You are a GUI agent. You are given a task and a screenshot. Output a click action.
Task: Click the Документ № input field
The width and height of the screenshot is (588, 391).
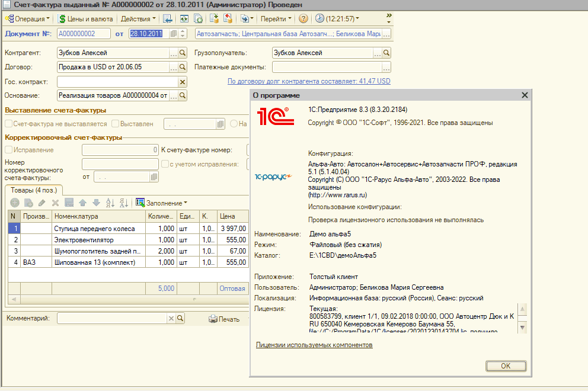click(x=84, y=34)
